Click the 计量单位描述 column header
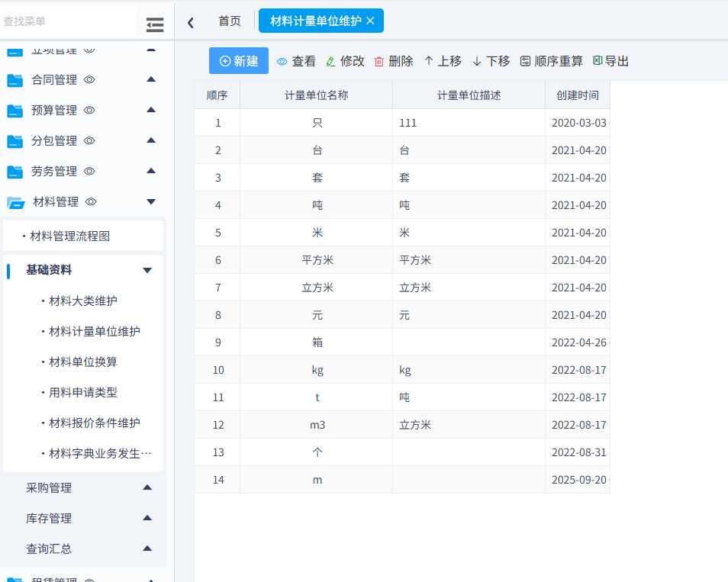Viewport: 728px width, 582px height. pos(469,95)
